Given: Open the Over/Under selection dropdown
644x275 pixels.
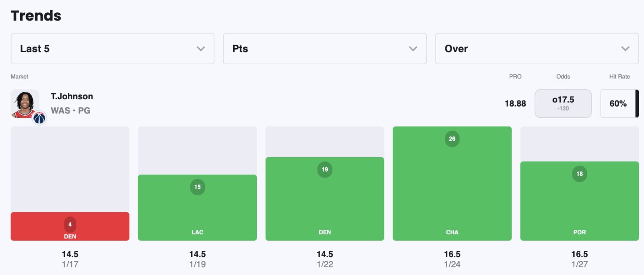Looking at the screenshot, I should [537, 49].
